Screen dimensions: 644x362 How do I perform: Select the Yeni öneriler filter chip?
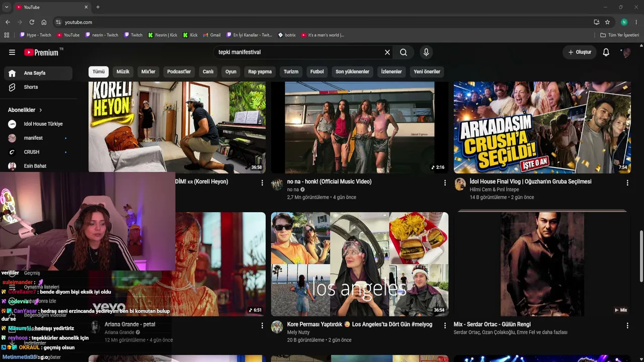pyautogui.click(x=427, y=72)
